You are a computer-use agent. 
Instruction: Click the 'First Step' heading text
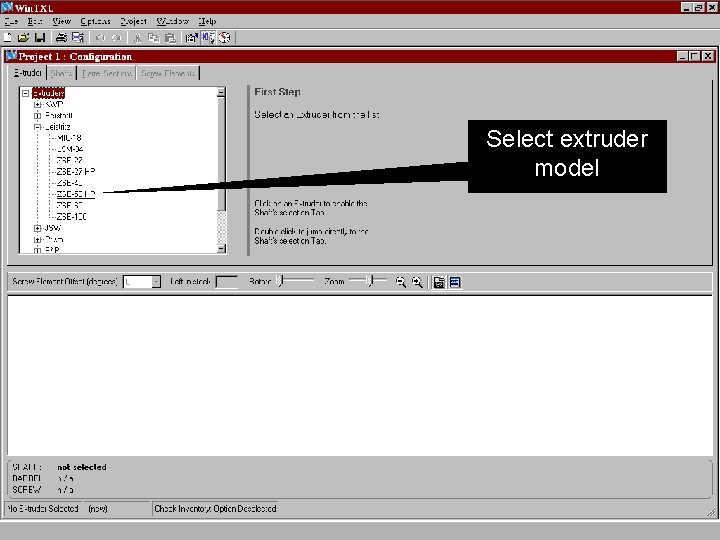pyautogui.click(x=277, y=92)
